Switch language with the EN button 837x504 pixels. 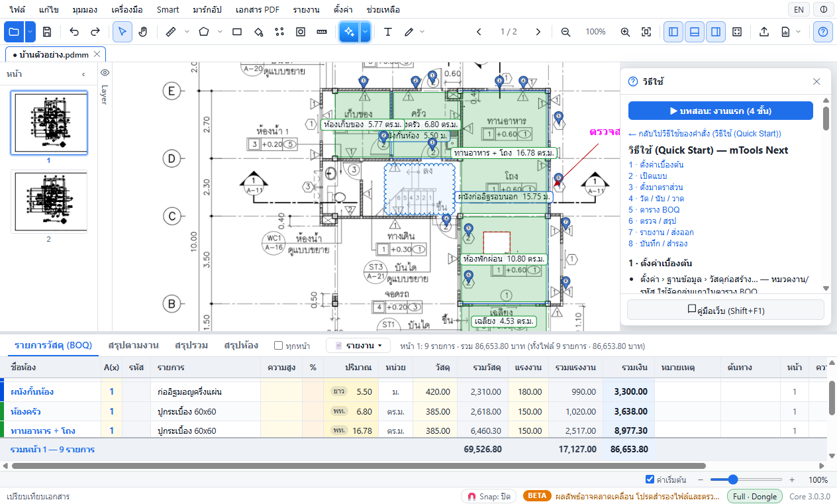pos(799,10)
